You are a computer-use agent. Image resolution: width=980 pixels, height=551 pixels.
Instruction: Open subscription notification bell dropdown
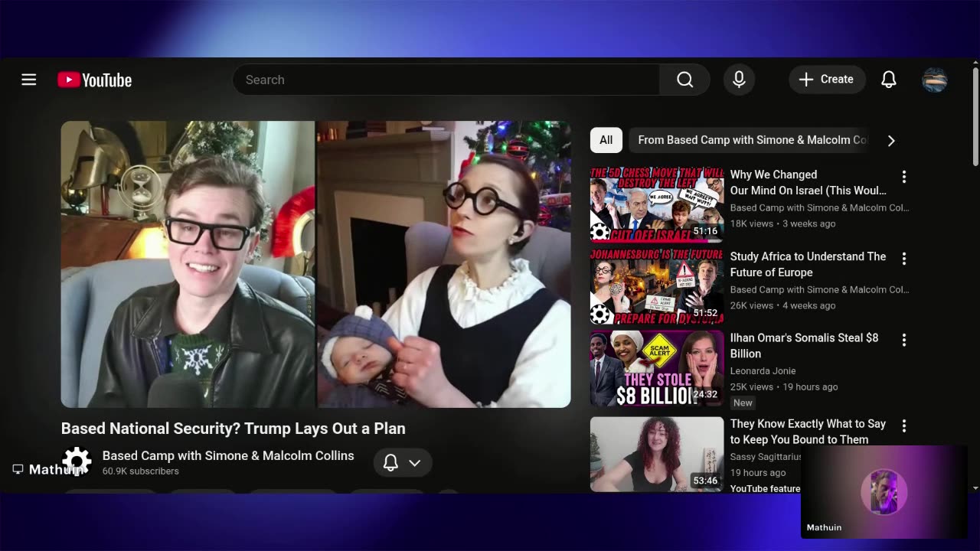[x=403, y=462]
